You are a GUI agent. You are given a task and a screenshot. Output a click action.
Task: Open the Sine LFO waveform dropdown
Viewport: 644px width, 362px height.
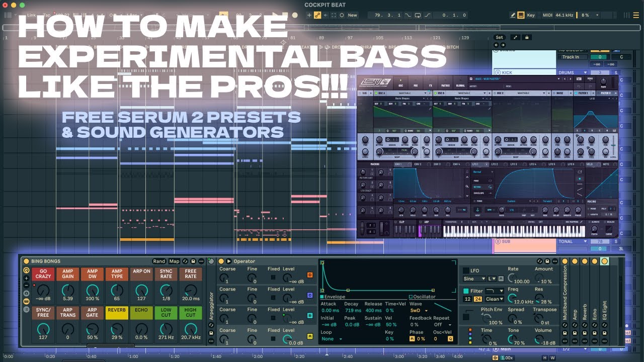click(474, 279)
